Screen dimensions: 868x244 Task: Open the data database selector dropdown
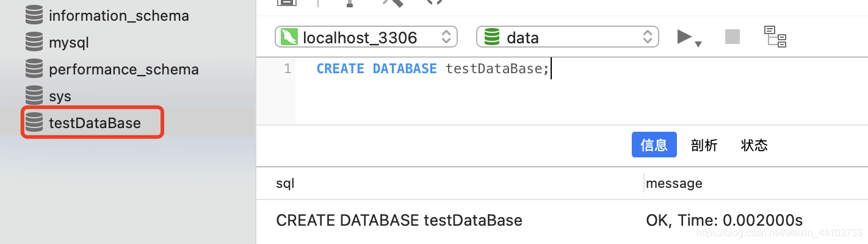568,37
